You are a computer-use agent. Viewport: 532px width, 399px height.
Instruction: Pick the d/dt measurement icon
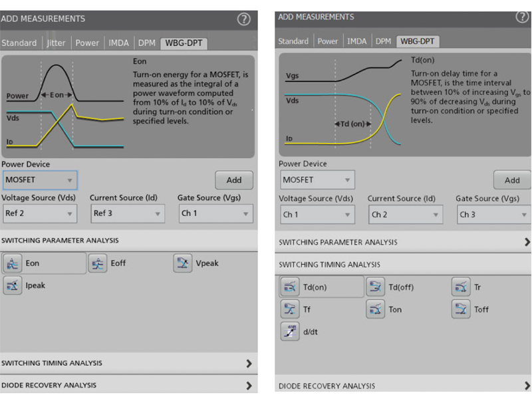(x=290, y=331)
